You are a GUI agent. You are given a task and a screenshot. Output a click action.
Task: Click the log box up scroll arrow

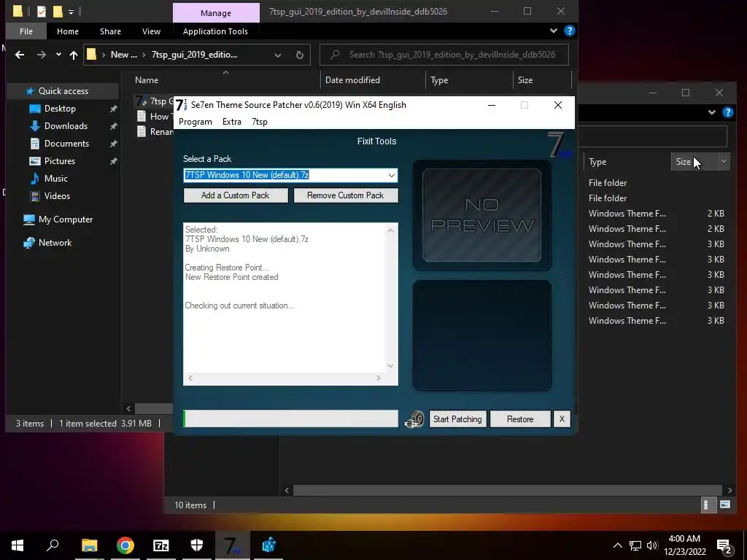[391, 230]
